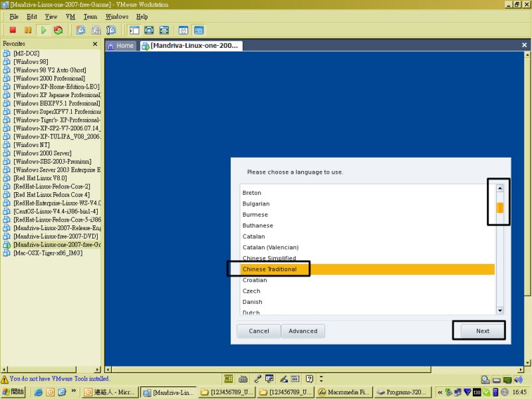532x399 pixels.
Task: Select [MS-DOS] in Favorites
Action: click(27, 53)
